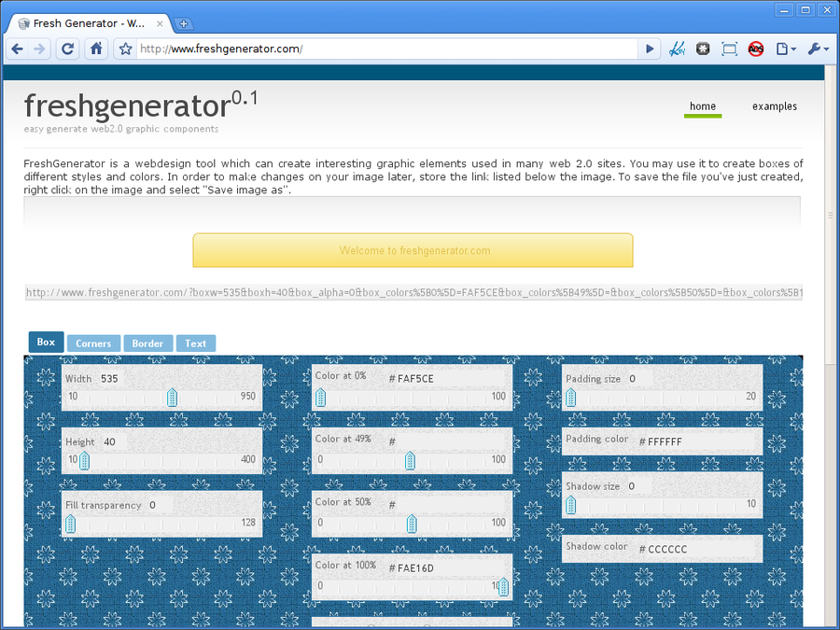Minimize the browser window
This screenshot has width=840, height=630.
coord(784,9)
